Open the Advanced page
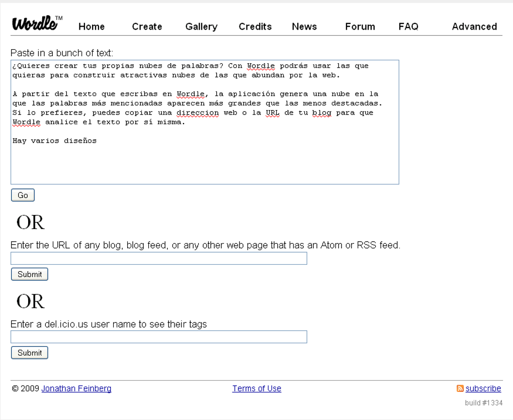513x420 pixels. click(474, 27)
